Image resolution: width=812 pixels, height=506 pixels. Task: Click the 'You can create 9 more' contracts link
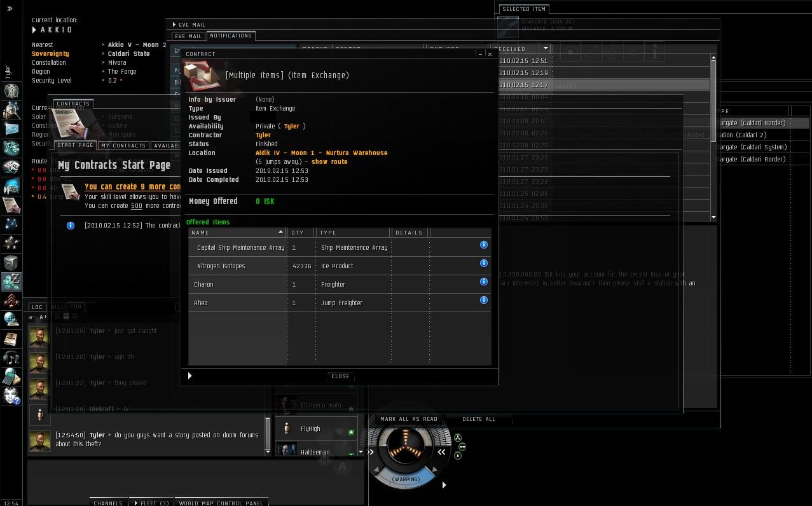[x=134, y=187]
